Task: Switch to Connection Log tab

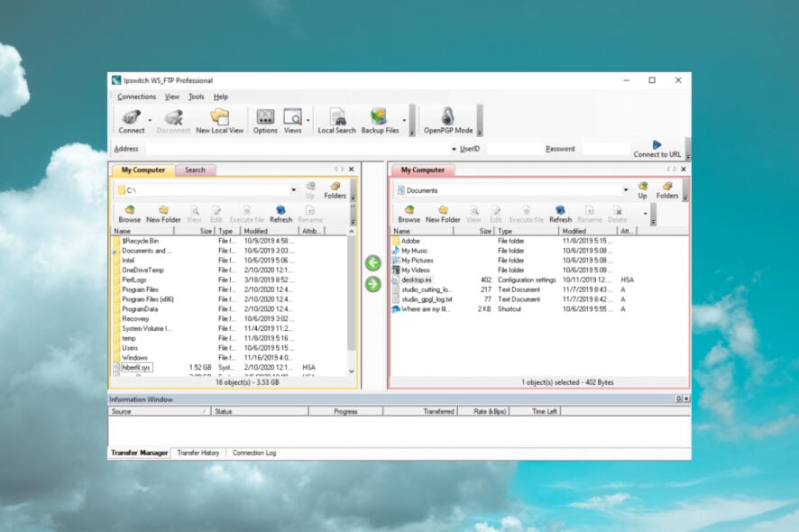Action: coord(254,453)
